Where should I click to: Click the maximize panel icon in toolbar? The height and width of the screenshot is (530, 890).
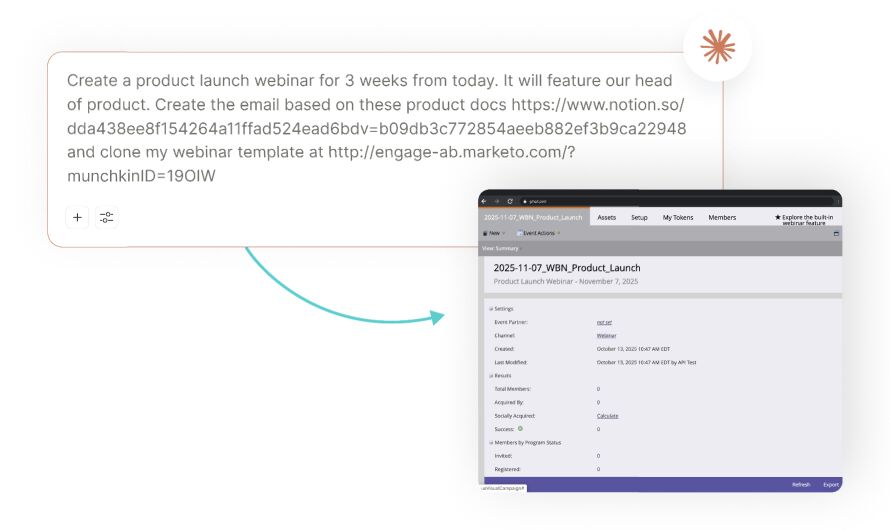click(836, 233)
